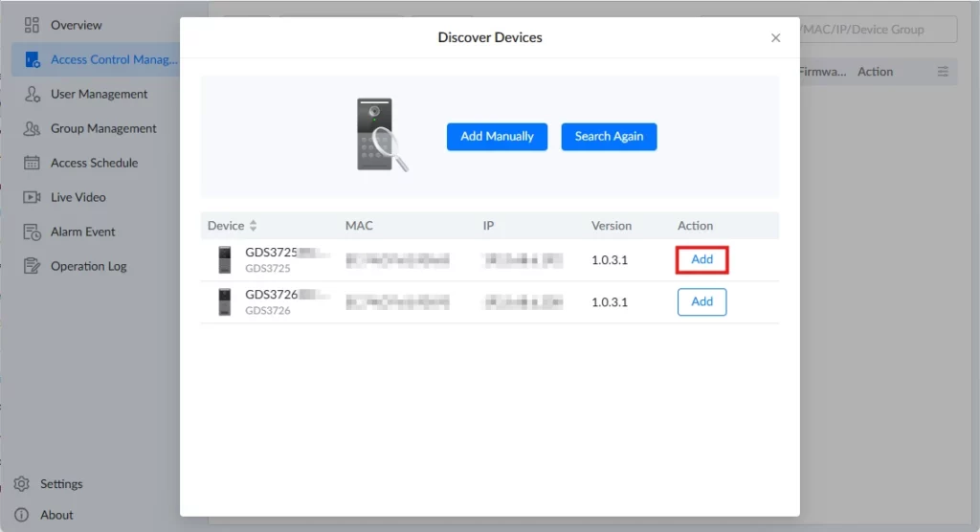This screenshot has width=980, height=532.
Task: Sort the list by Device column arrows
Action: point(253,226)
